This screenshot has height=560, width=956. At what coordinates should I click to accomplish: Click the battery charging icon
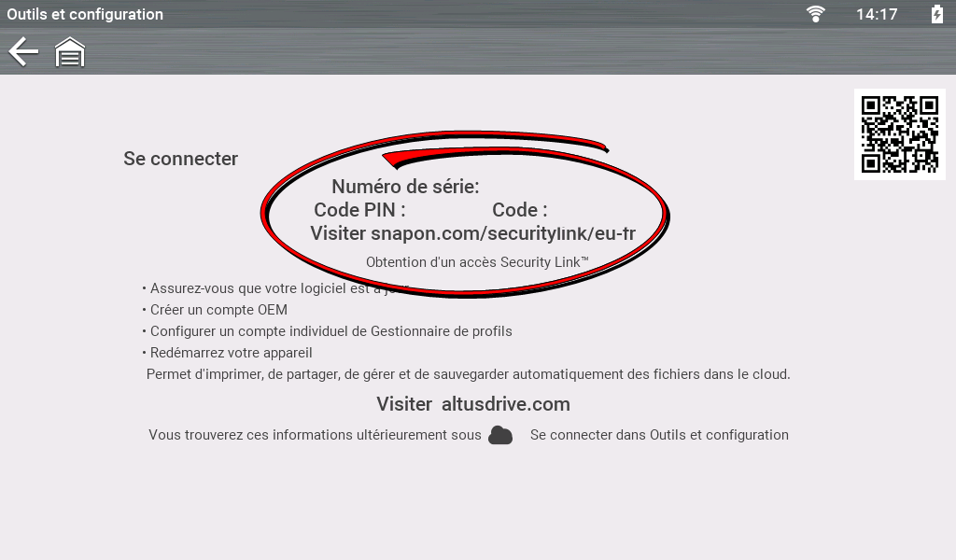click(x=936, y=14)
